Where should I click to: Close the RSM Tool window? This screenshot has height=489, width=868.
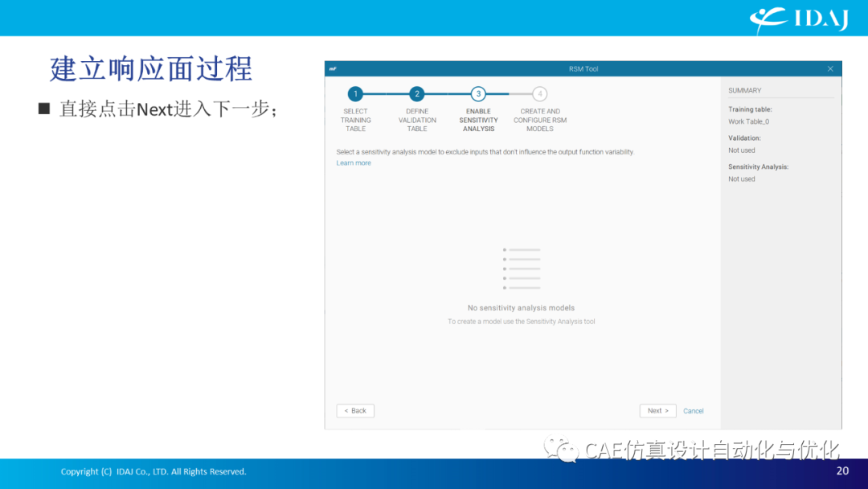[830, 68]
